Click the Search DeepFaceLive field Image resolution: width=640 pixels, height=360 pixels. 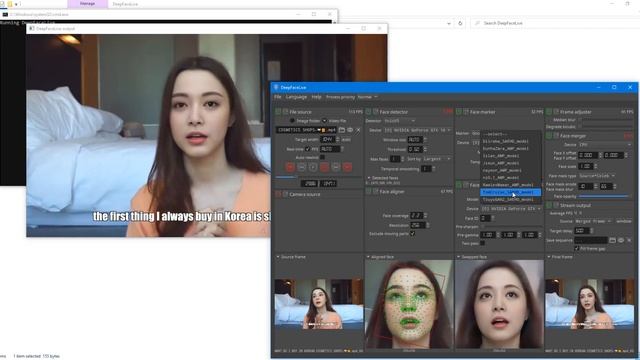pyautogui.click(x=555, y=23)
